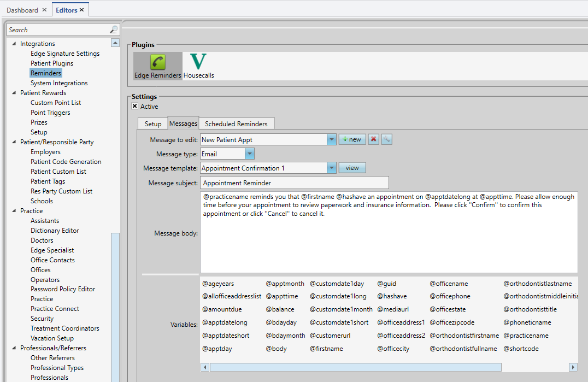Open Patient Code Generation editor
The height and width of the screenshot is (382, 588).
tap(66, 162)
